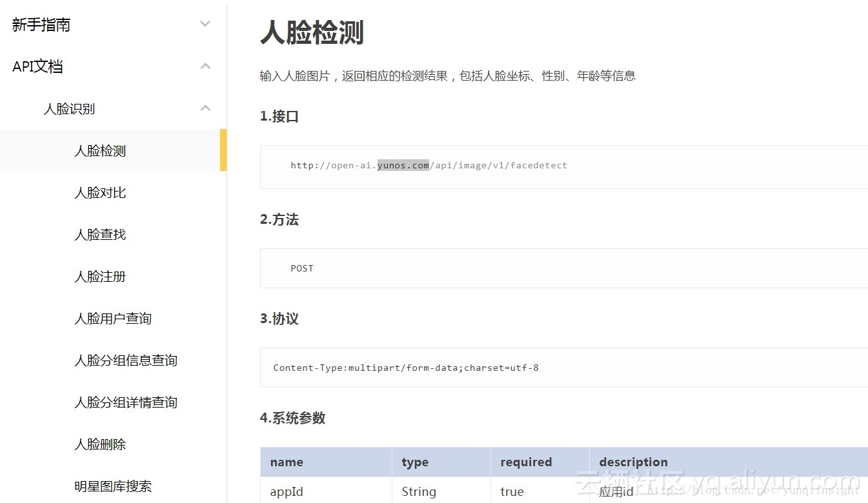Select 人脸注册 in the sidebar
The height and width of the screenshot is (503, 868).
[x=100, y=276]
